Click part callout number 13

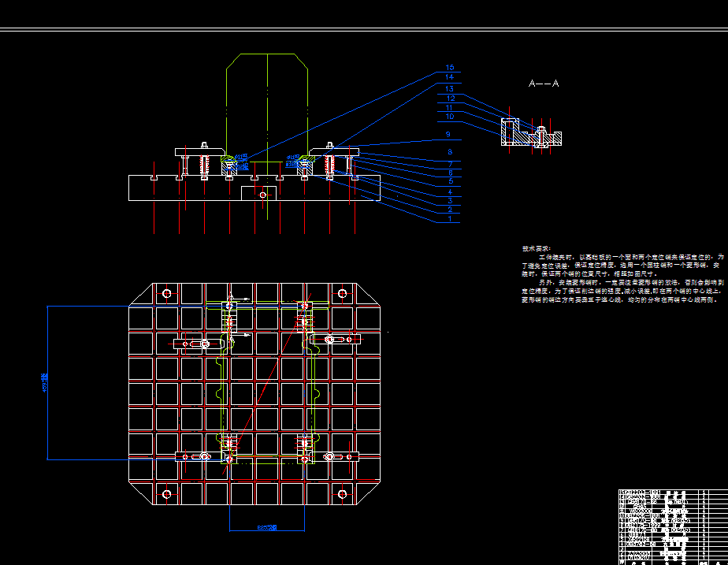pos(449,89)
